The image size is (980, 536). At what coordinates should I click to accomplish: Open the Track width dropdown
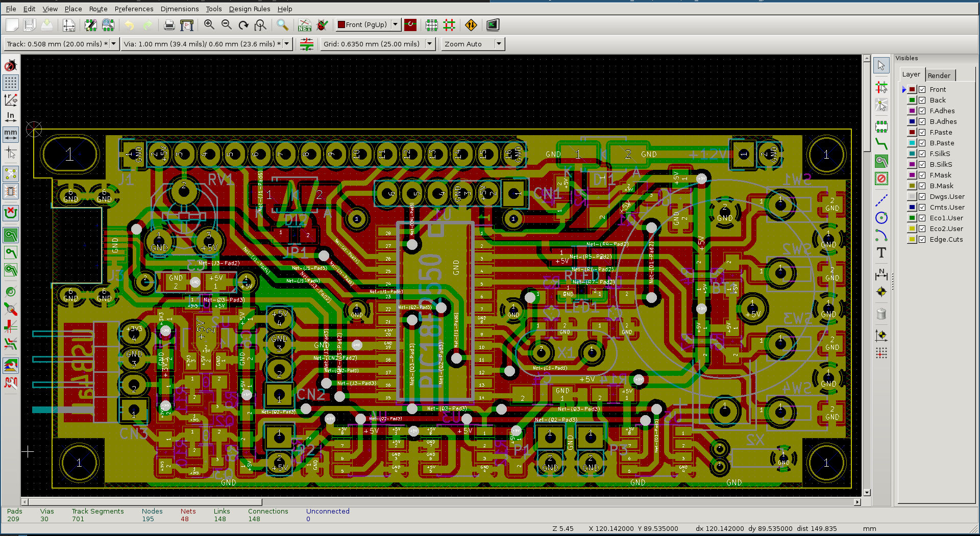pos(113,44)
